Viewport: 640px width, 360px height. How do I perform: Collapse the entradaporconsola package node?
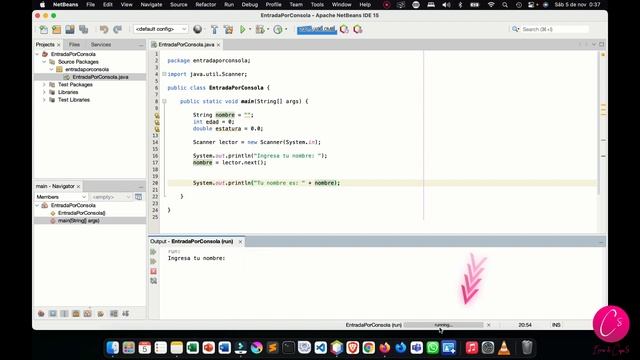(51, 69)
